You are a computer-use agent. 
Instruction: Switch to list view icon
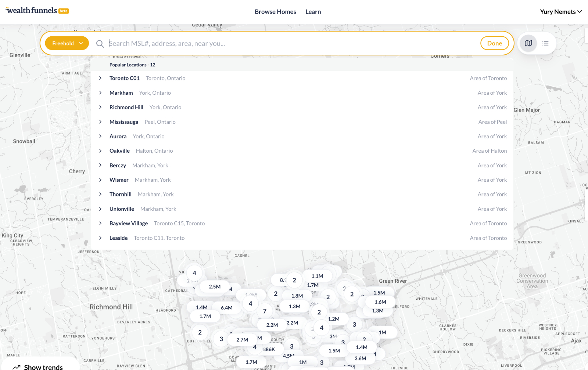tap(545, 43)
